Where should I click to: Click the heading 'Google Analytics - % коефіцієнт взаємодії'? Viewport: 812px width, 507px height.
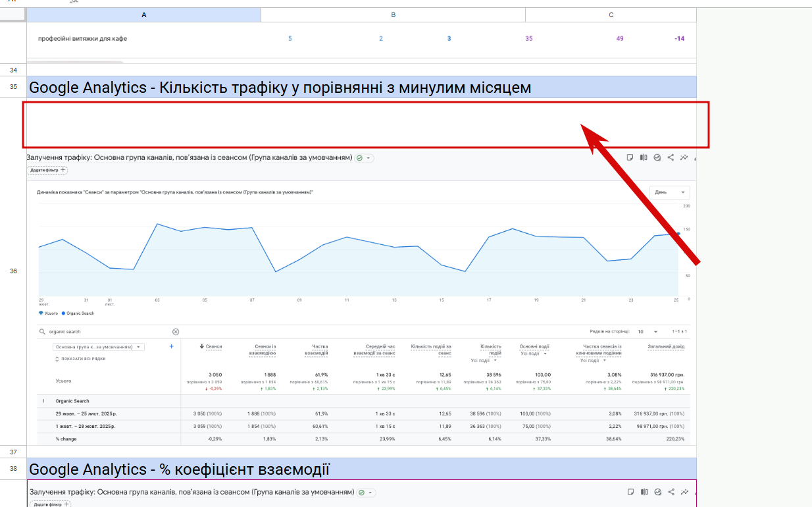click(179, 469)
